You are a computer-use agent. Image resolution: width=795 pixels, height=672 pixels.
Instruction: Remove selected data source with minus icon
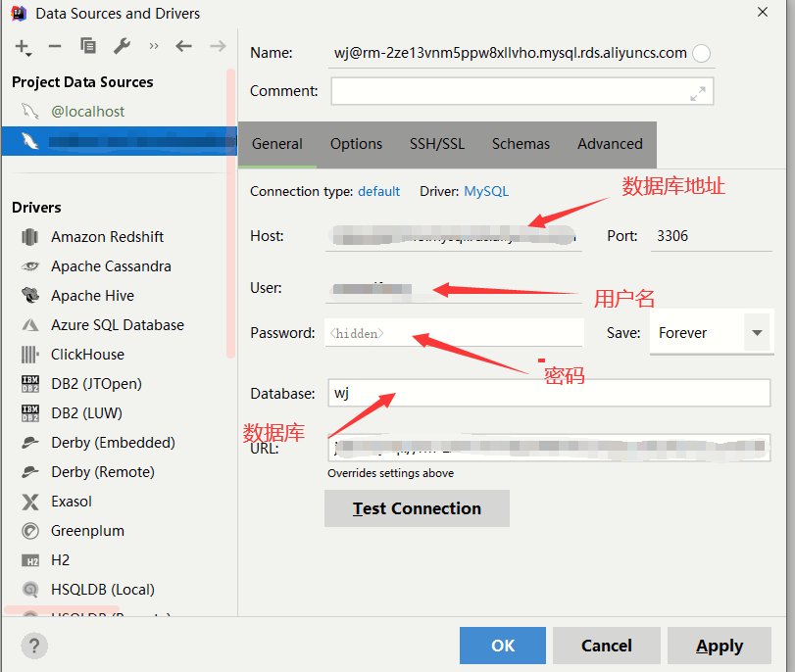click(x=55, y=47)
